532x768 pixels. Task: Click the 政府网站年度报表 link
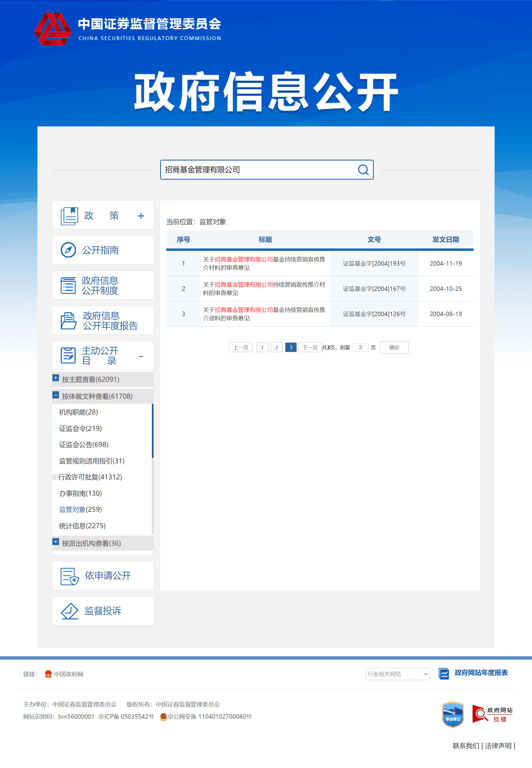[x=481, y=673]
